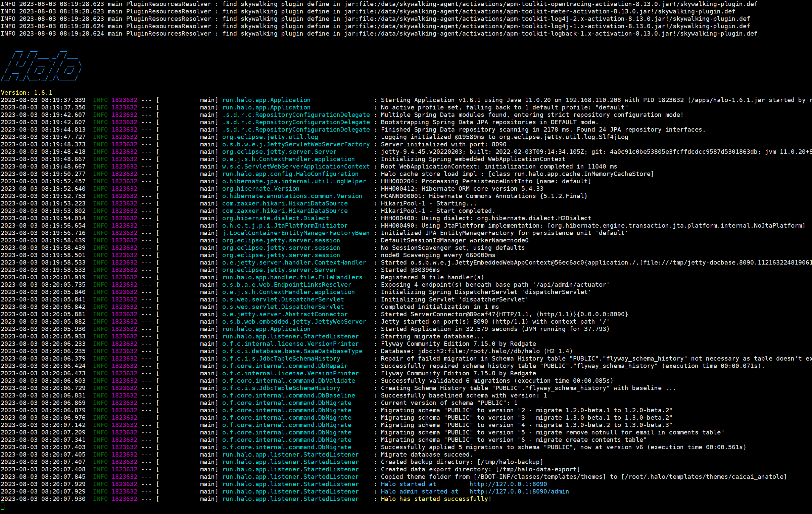Screen dimensions: 812x514
Task: Open the http://127.0.0.1:8090/admin URL
Action: pos(519,492)
